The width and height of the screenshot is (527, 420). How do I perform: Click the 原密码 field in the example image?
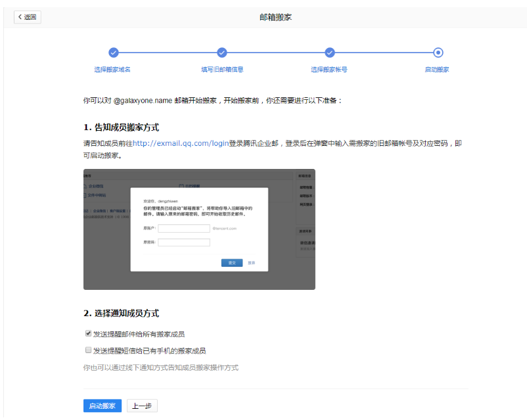pyautogui.click(x=183, y=243)
